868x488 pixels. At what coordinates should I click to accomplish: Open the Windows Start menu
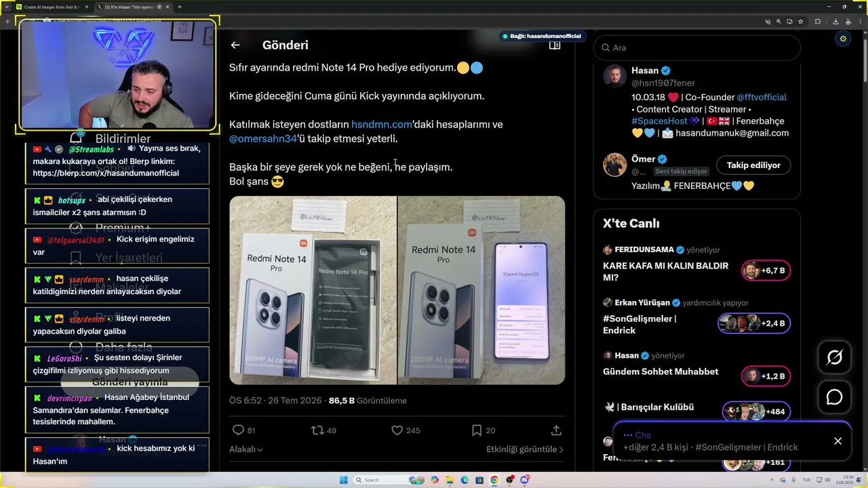click(344, 480)
